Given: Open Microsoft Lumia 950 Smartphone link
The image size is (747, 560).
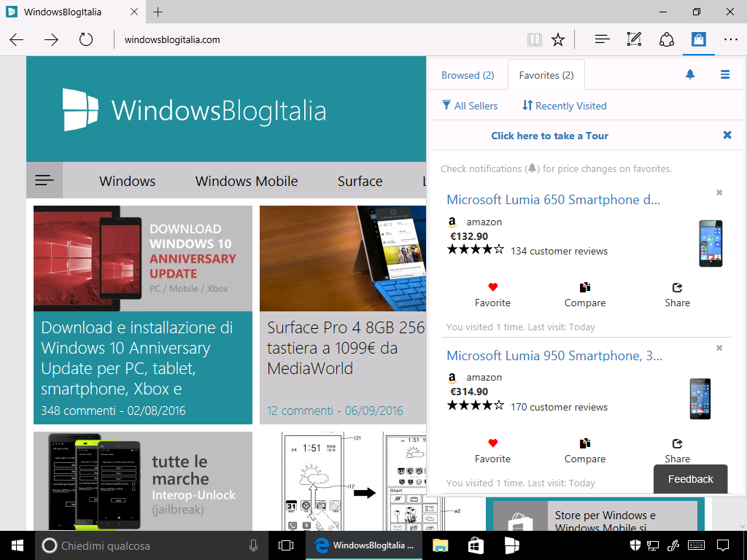Looking at the screenshot, I should click(x=554, y=356).
